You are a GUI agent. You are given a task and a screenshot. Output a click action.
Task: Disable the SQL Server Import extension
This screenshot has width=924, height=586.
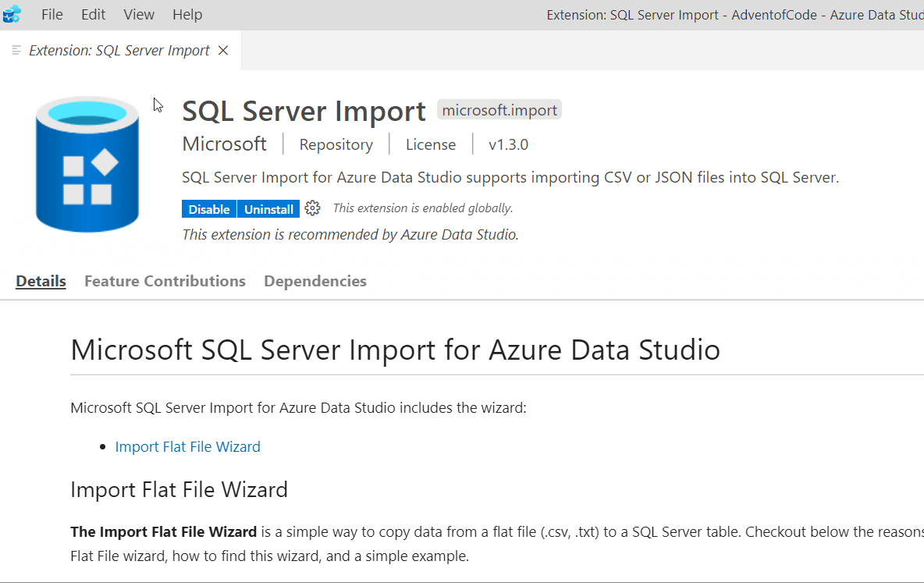point(209,209)
